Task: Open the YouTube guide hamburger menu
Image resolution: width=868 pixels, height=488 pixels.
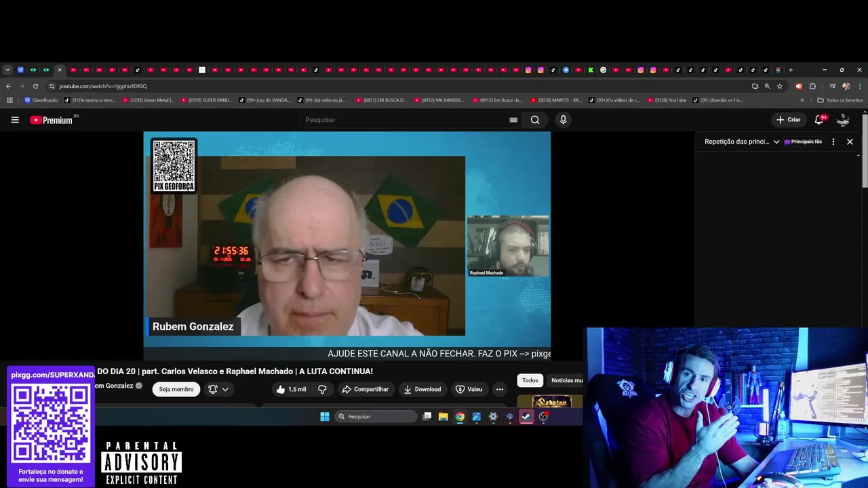Action: click(x=15, y=120)
